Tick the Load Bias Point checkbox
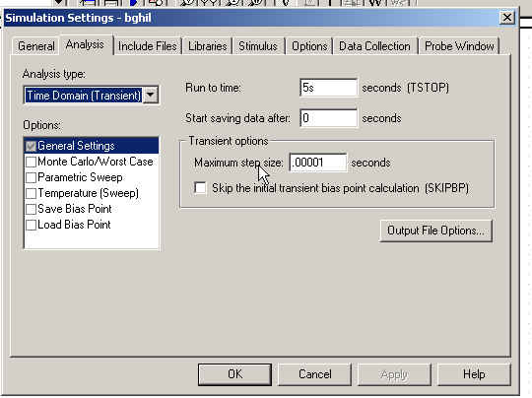Viewport: 532px width, 398px height. pos(31,225)
